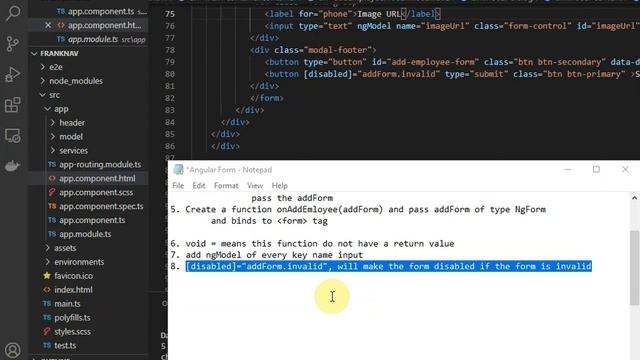Click '[disabled]' attribute on code line 80
Screen dimensions: 640x360
click(x=327, y=74)
